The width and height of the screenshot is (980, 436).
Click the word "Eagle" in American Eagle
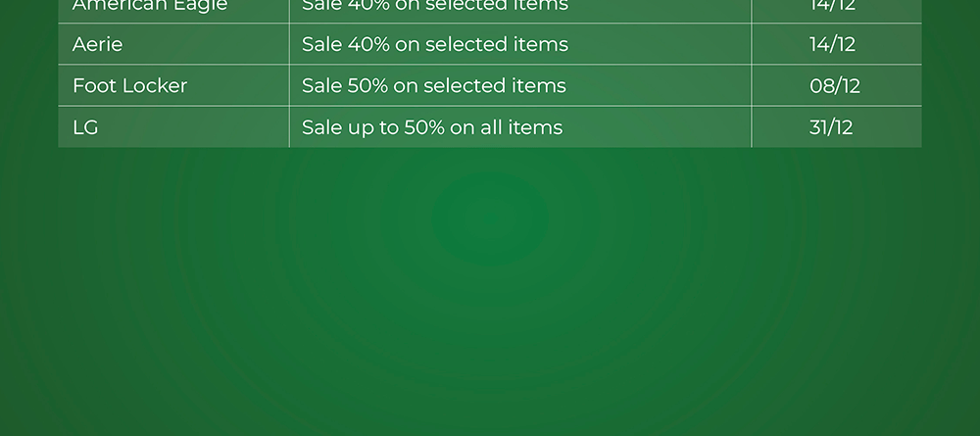point(203,6)
